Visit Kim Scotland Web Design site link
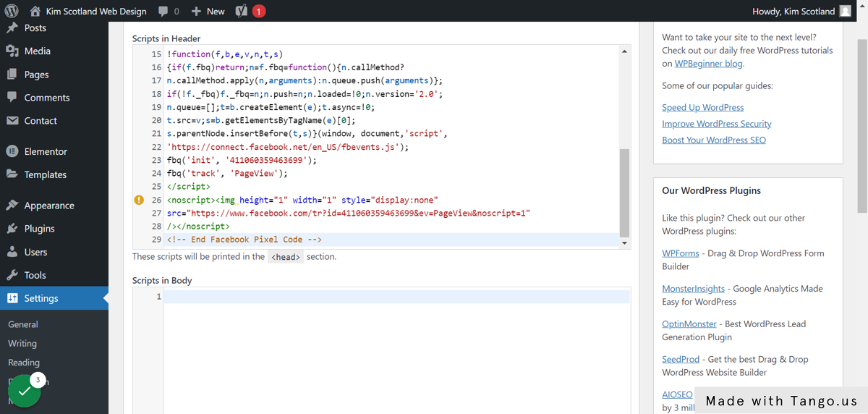The image size is (868, 414). pos(96,11)
